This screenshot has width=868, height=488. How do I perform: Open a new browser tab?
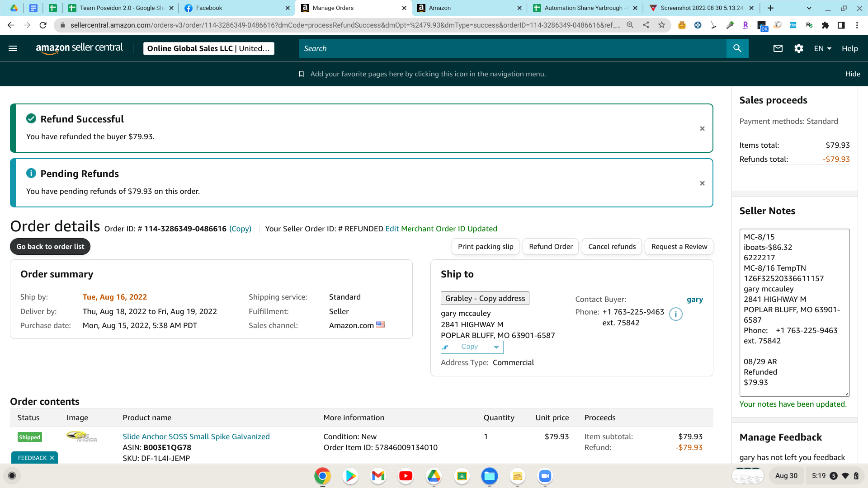[770, 8]
